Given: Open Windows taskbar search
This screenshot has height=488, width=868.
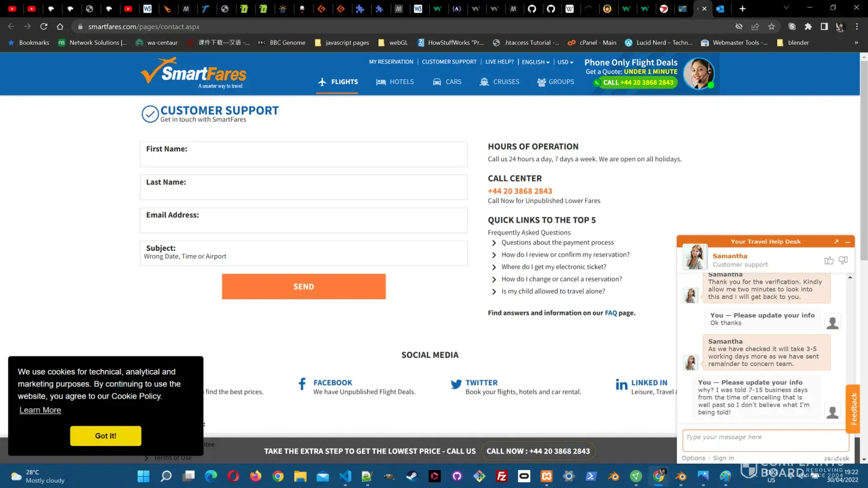Looking at the screenshot, I should point(166,476).
